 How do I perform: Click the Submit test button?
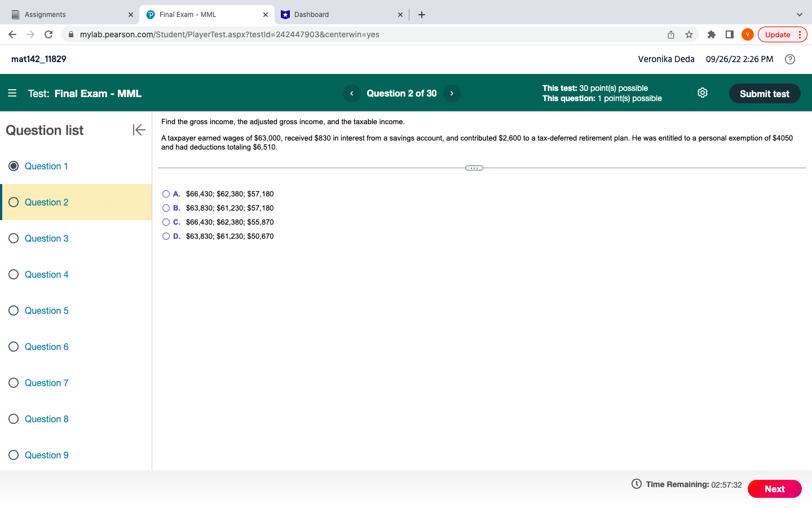765,93
